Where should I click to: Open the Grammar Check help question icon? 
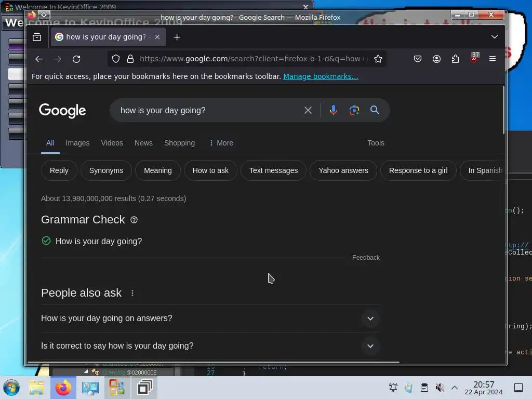[134, 220]
